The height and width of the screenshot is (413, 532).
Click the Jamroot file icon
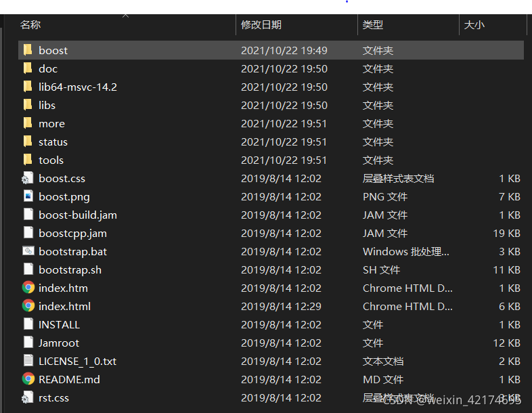[x=28, y=343]
